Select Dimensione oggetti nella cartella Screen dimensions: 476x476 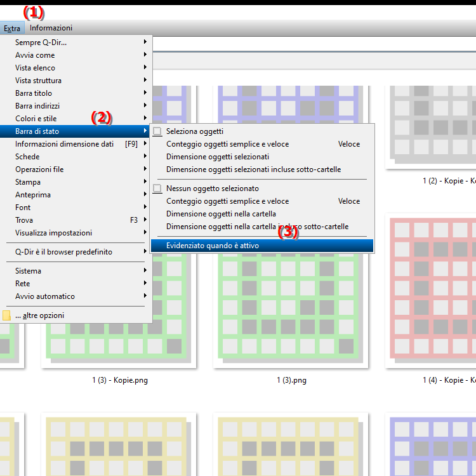221,214
